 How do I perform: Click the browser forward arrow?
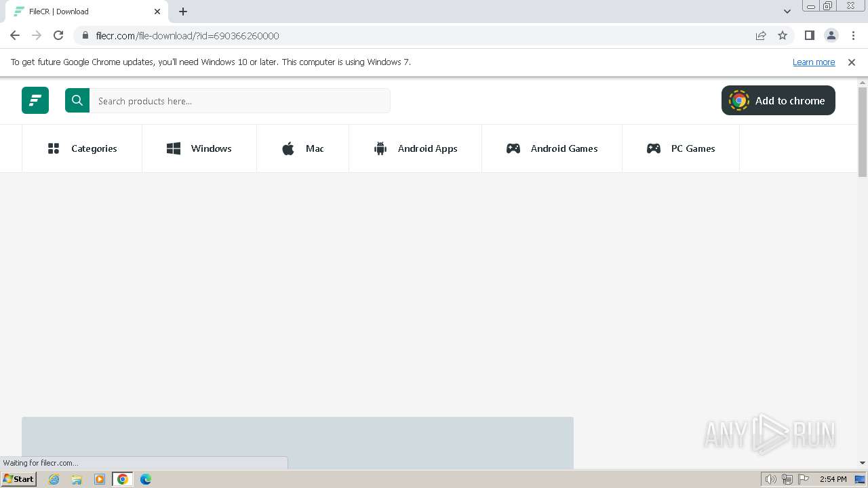coord(37,35)
